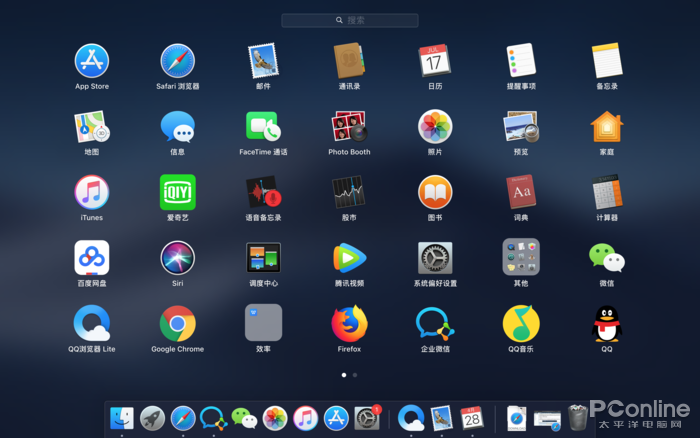Open the 备忘录 notes app
700x438 pixels.
pyautogui.click(x=607, y=61)
